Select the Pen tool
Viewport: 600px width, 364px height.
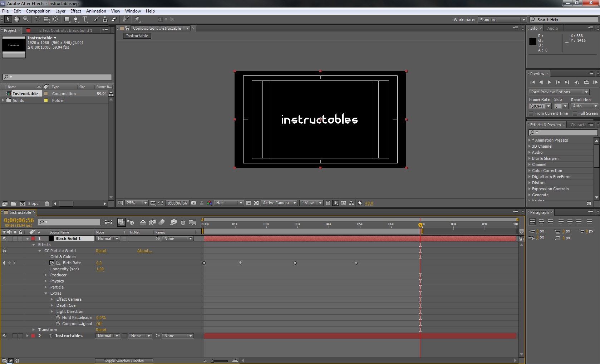(x=75, y=19)
